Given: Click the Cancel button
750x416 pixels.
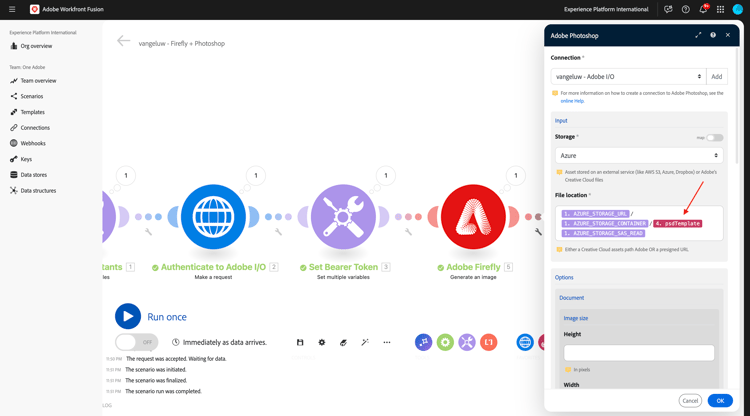Looking at the screenshot, I should 690,401.
